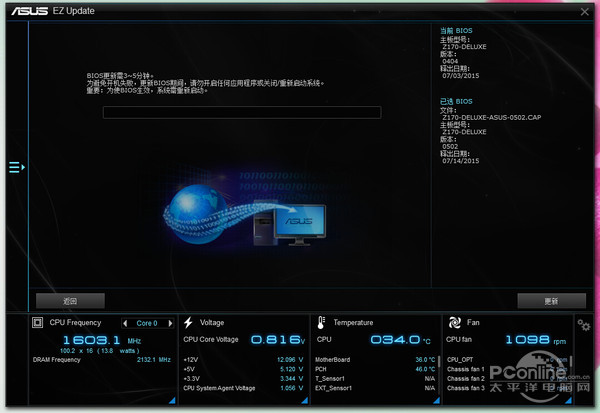The height and width of the screenshot is (413, 600).
Task: Click current BIOS version 0404
Action: pyautogui.click(x=450, y=61)
